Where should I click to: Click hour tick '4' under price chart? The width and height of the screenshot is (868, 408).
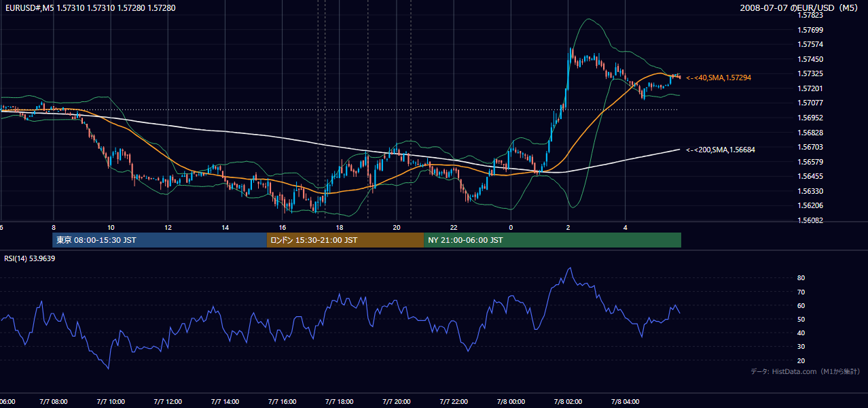coord(625,227)
